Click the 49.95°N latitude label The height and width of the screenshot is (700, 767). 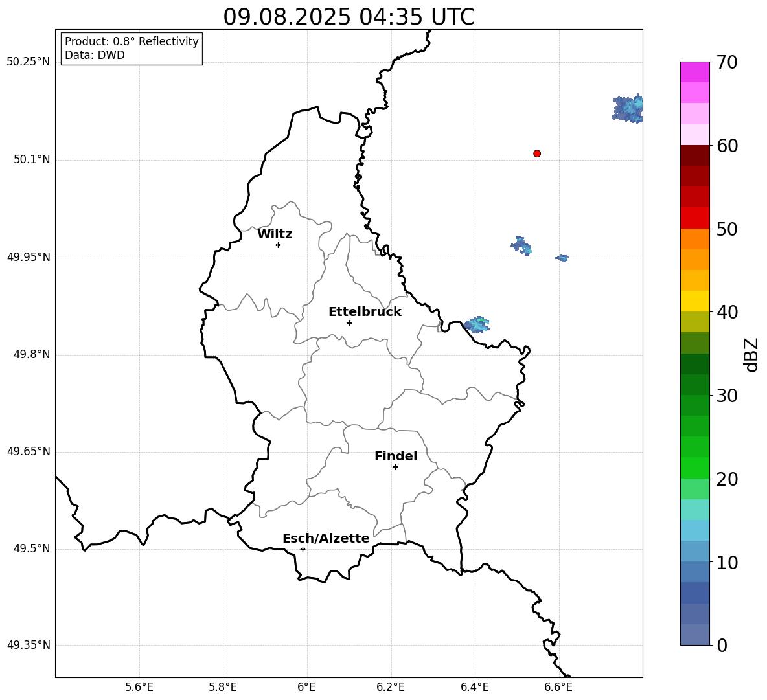(x=29, y=257)
